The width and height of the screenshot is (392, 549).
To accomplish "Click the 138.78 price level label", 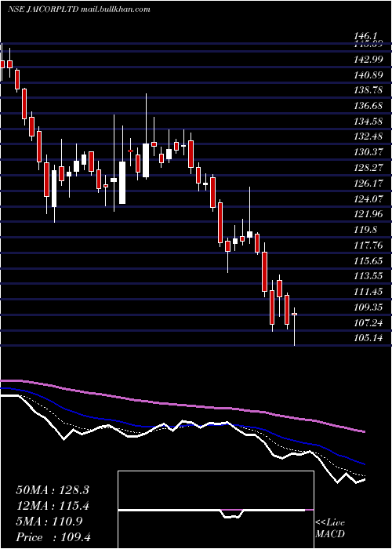I will click(368, 90).
